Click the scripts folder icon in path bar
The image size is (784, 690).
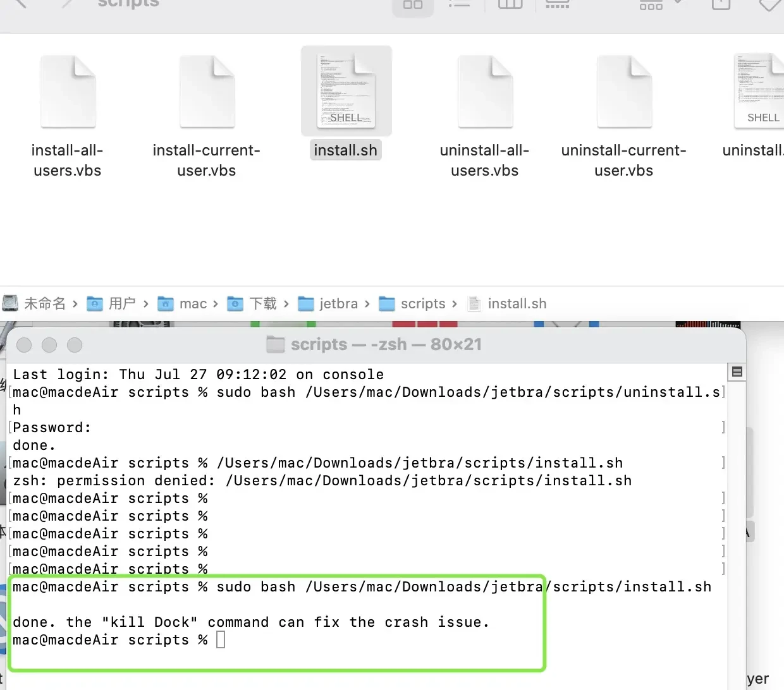click(x=387, y=304)
